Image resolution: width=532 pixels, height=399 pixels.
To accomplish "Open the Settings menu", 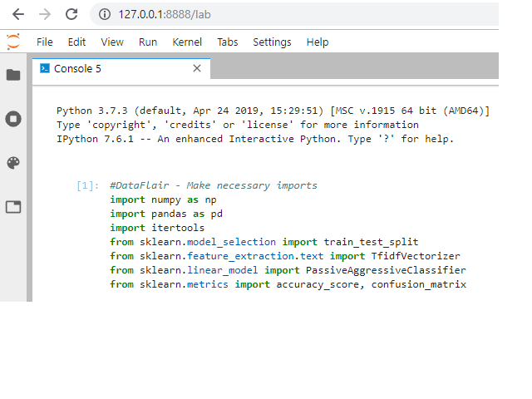I will [x=272, y=42].
